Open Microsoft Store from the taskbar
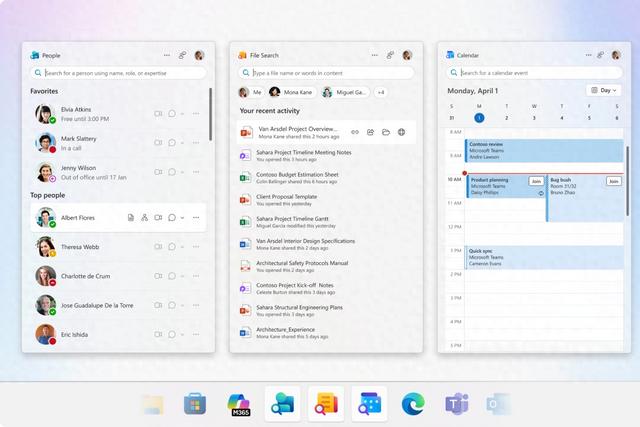Viewport: 640px width, 427px height. (x=195, y=404)
